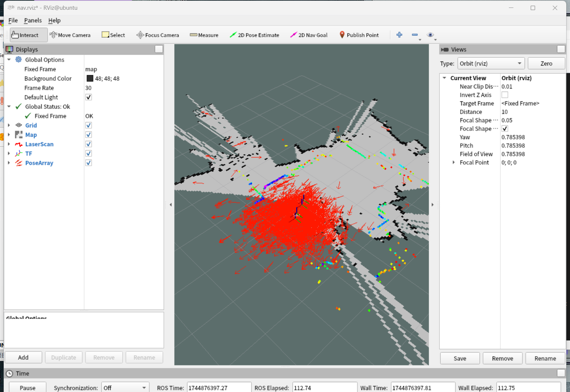Click the blue plus add-tool icon
The height and width of the screenshot is (392, 570).
(399, 35)
